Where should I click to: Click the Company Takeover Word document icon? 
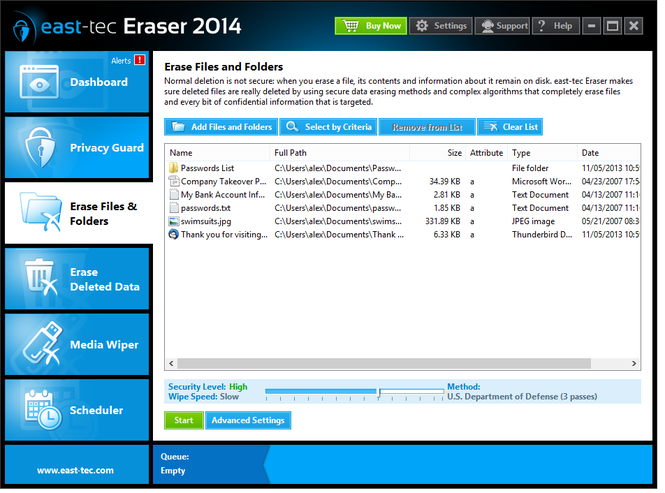(x=174, y=181)
